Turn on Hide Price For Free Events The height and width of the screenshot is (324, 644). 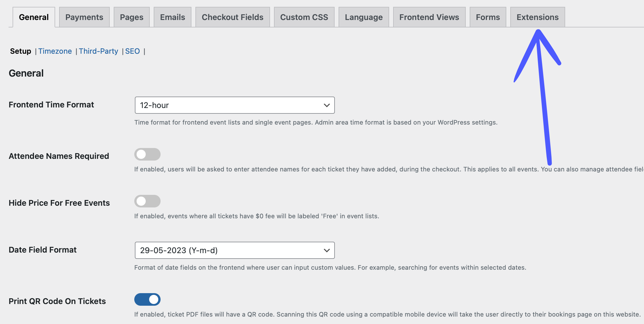(x=147, y=201)
